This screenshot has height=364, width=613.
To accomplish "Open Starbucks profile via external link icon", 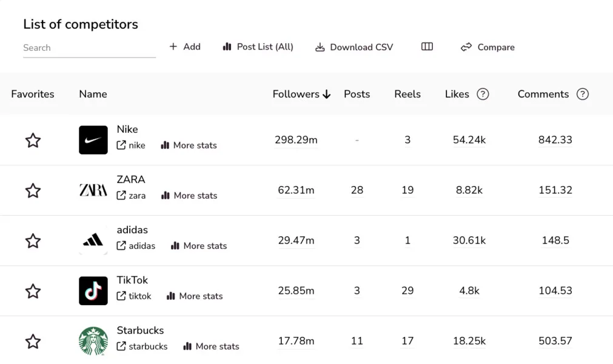I will click(122, 346).
